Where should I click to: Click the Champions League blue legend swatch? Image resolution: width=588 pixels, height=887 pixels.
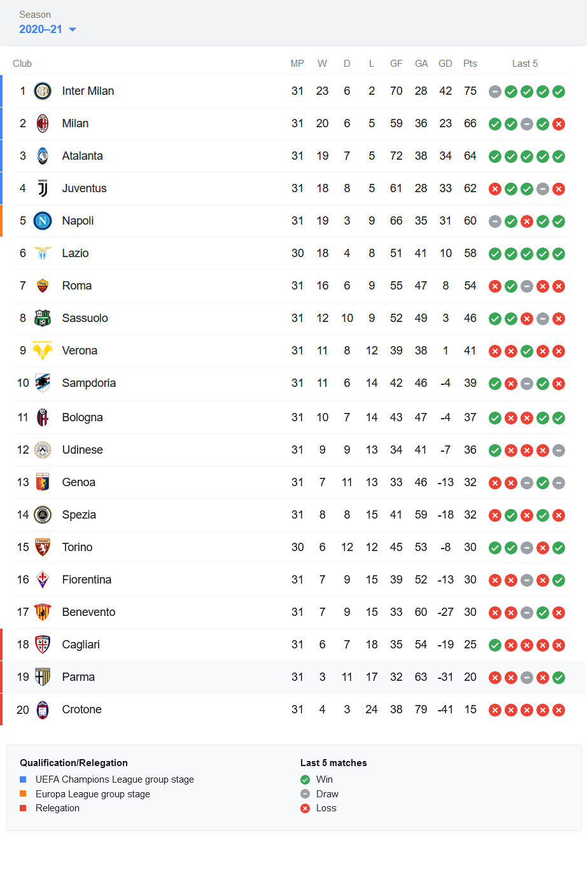(23, 779)
